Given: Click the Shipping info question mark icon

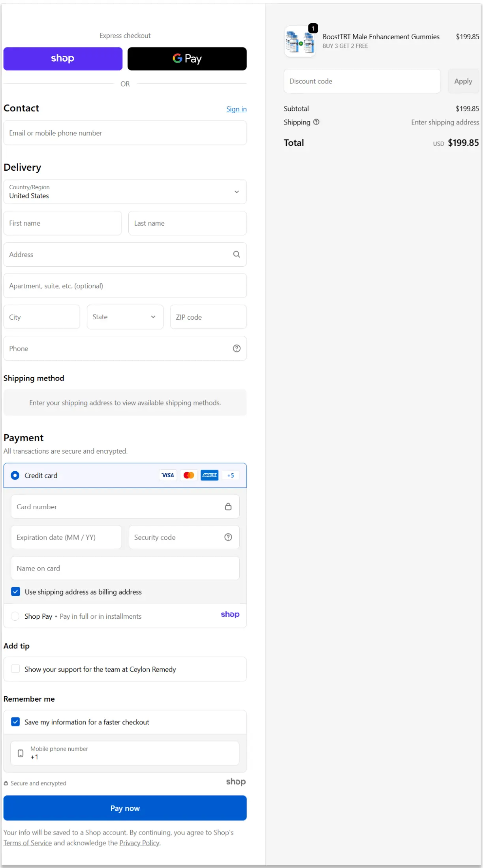Looking at the screenshot, I should (x=316, y=122).
